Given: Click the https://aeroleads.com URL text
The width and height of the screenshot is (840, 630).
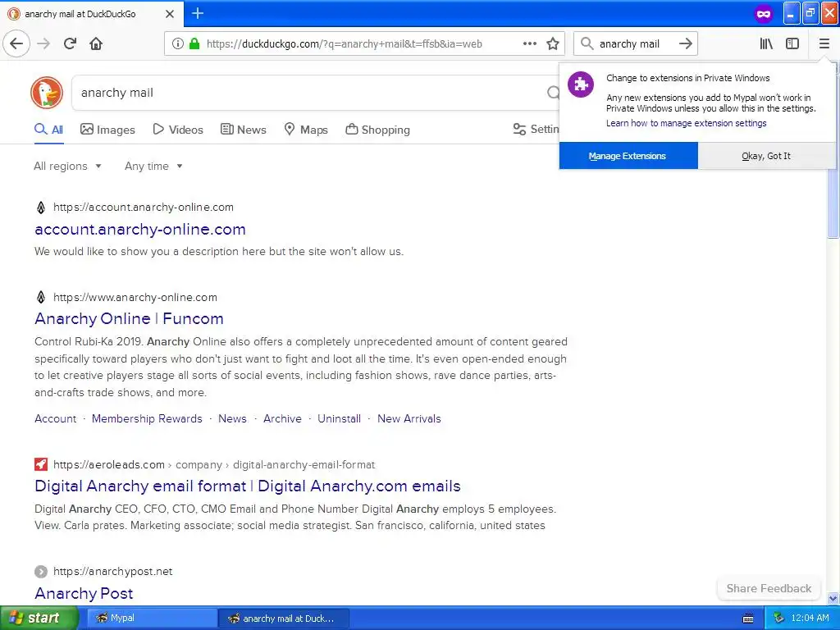Looking at the screenshot, I should click(x=109, y=464).
